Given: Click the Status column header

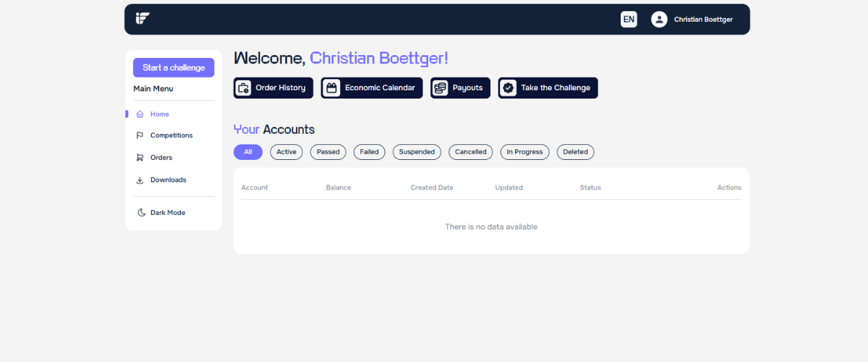Looking at the screenshot, I should coord(590,188).
